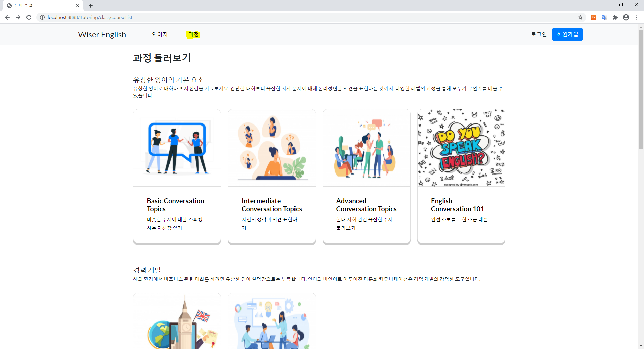Viewport: 644px width, 349px height.
Task: Open the Big Ben career course thumbnail
Action: (x=177, y=321)
